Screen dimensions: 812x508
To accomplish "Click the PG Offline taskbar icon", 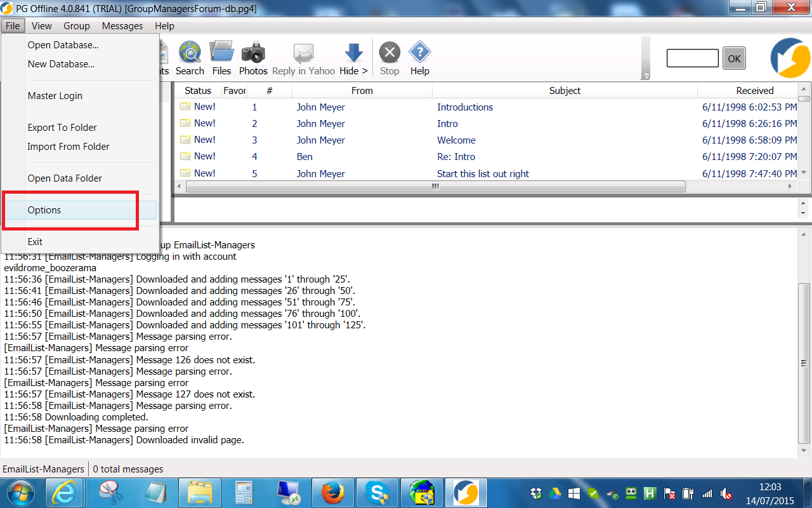I will (467, 493).
